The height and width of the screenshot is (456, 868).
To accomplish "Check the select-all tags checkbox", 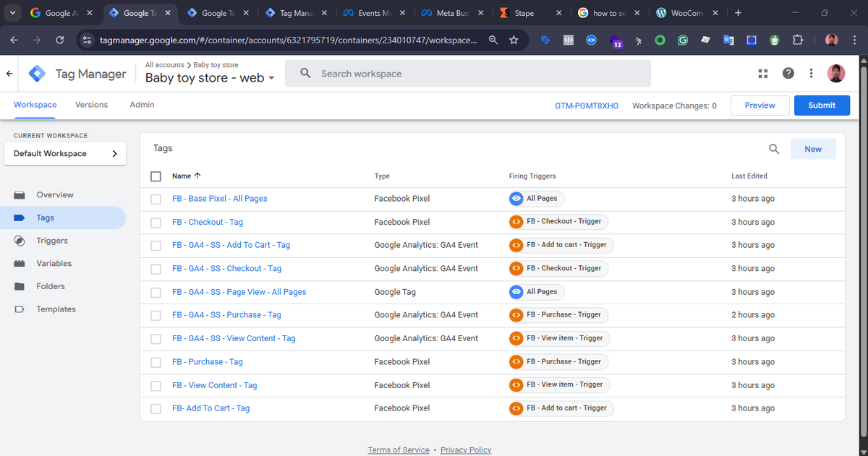I will click(156, 176).
